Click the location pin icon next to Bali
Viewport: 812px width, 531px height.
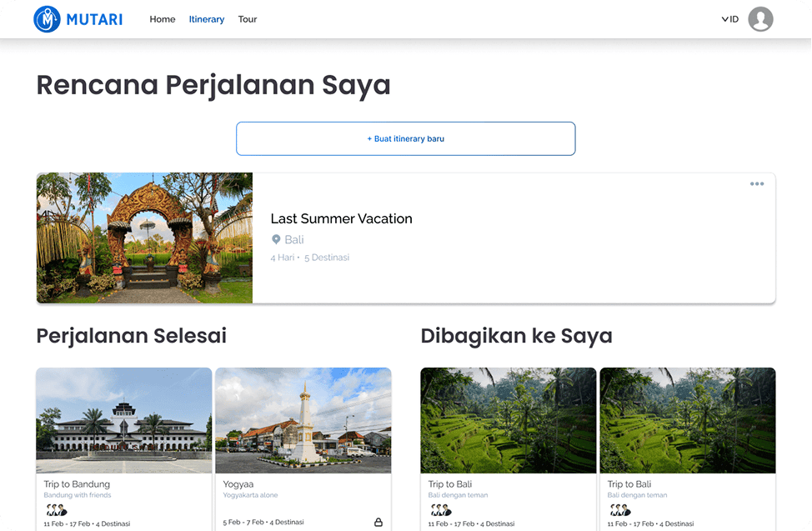click(x=276, y=239)
